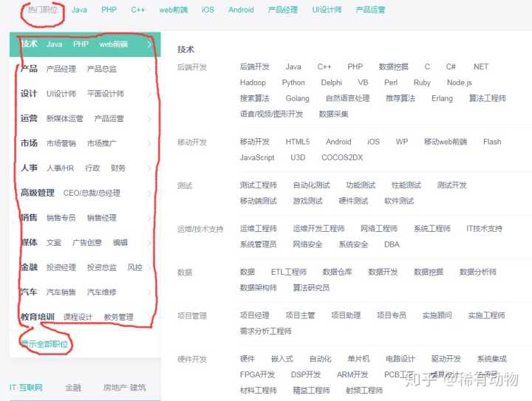Click 新媒体运营 in 运营 sidebar row
The image size is (532, 401).
65,118
